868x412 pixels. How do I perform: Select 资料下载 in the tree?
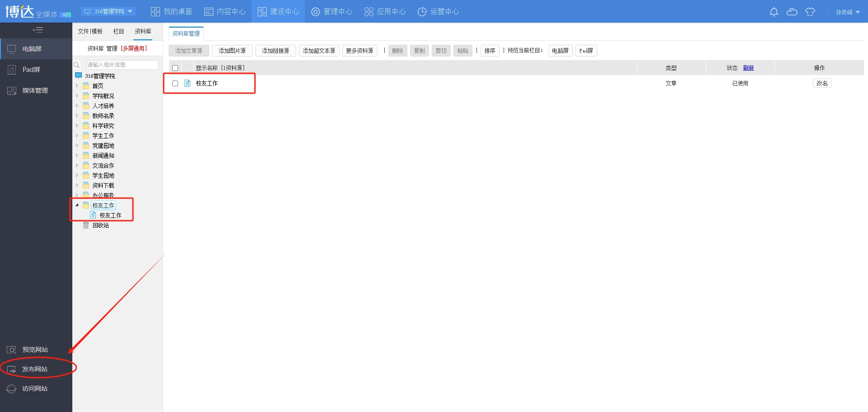click(x=104, y=185)
